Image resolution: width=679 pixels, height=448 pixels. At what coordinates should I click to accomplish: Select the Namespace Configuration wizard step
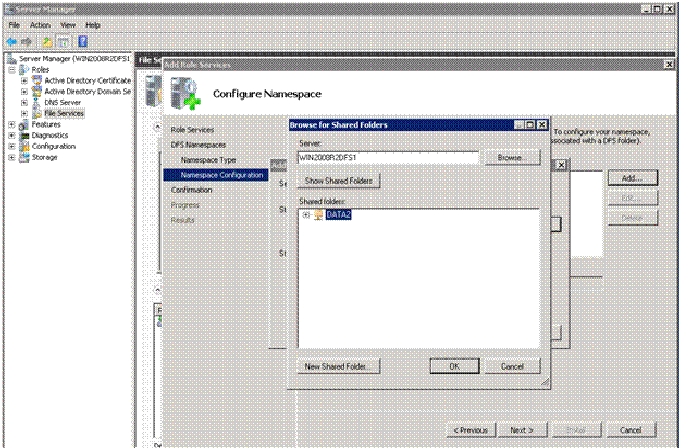(216, 175)
